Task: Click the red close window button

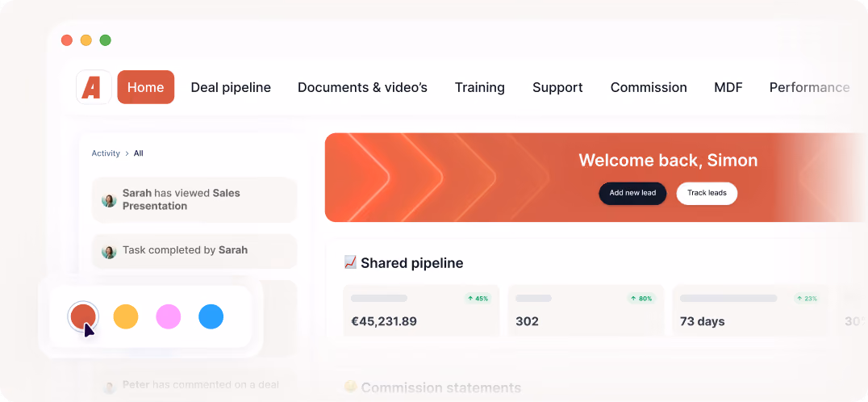Action: coord(67,40)
